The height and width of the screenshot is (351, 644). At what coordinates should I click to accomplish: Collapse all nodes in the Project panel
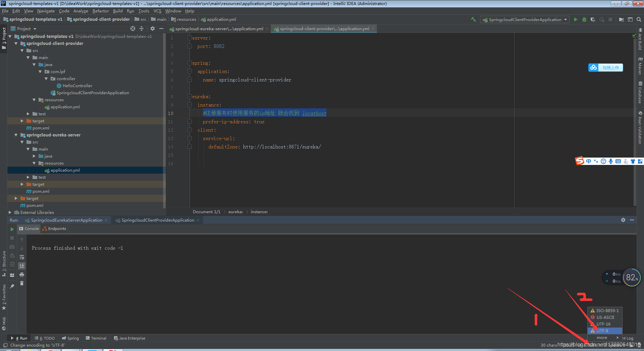[142, 28]
